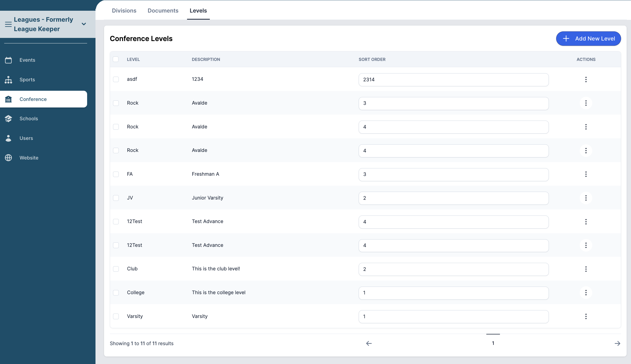Select the Conference sidebar item
631x364 pixels.
tap(43, 99)
